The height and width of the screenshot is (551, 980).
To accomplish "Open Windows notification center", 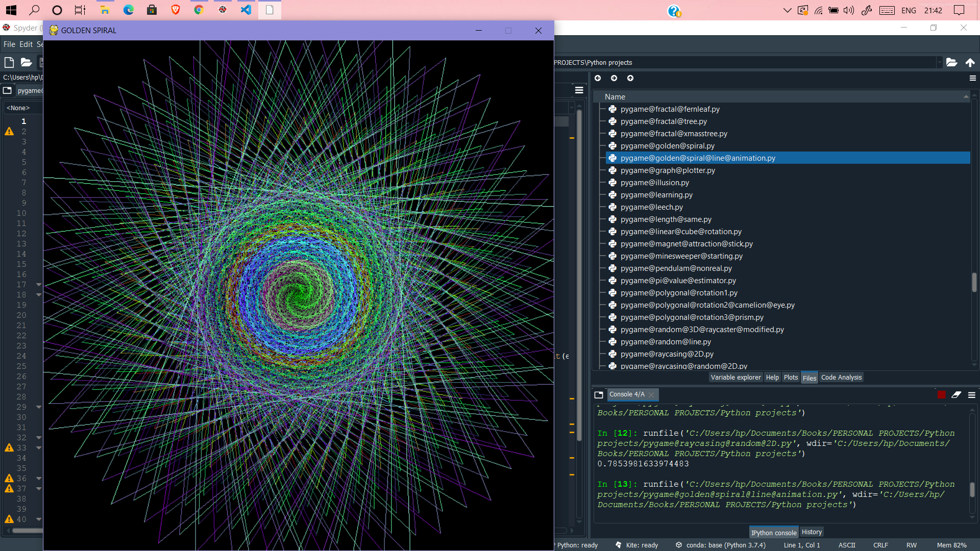I will pos(960,10).
